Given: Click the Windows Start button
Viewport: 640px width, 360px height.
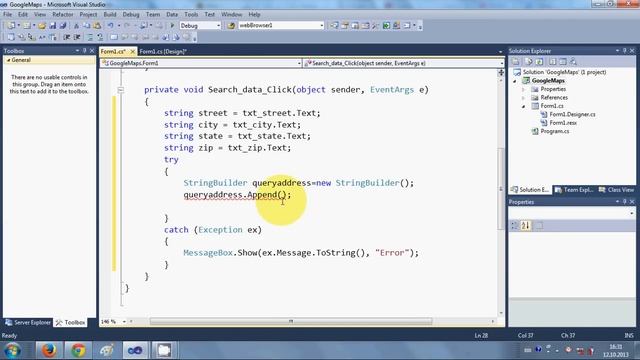Looking at the screenshot, I should click(13, 351).
